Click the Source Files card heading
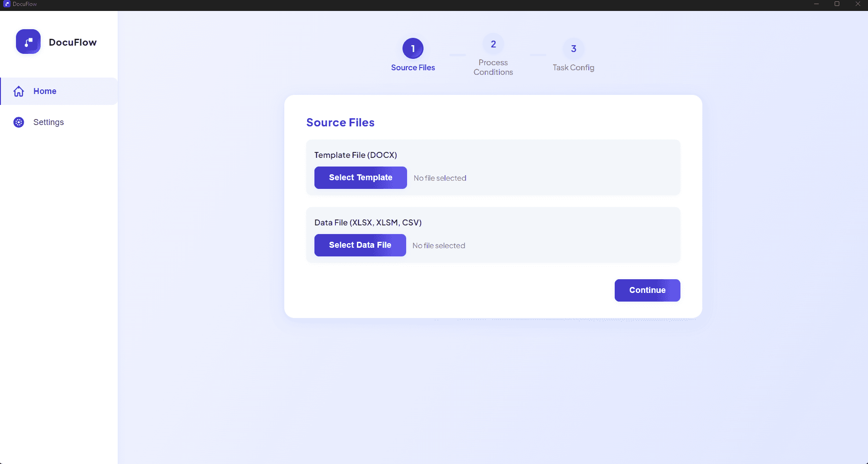The height and width of the screenshot is (464, 868). point(340,123)
